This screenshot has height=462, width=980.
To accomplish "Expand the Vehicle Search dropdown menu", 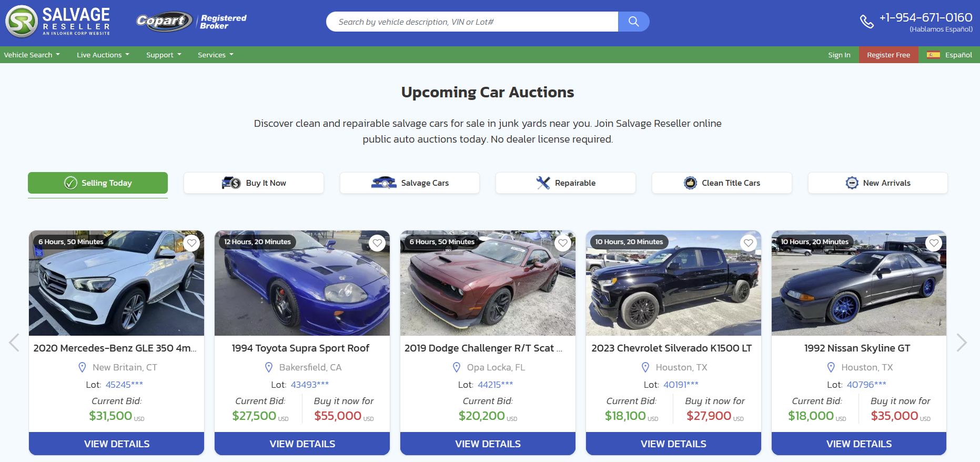I will pos(32,55).
